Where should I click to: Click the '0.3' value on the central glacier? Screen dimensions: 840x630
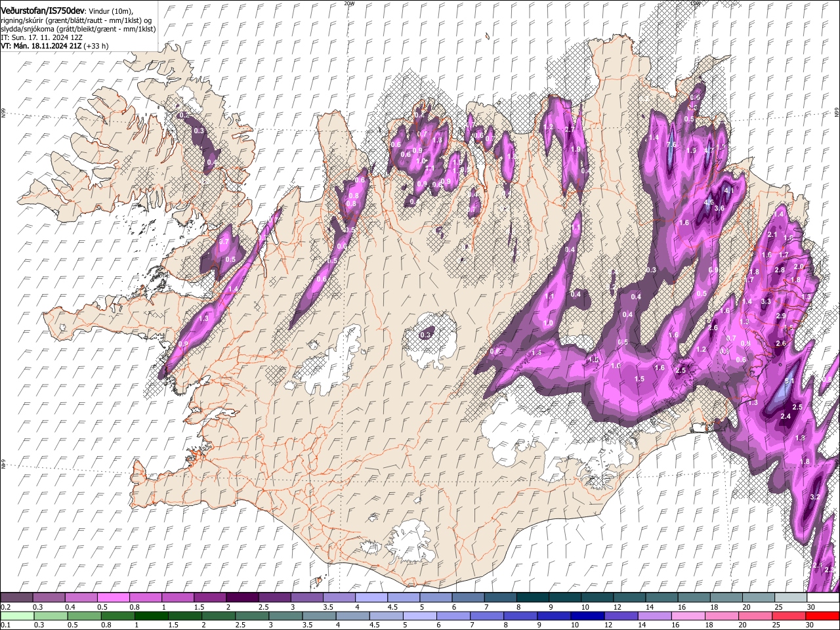coord(425,335)
